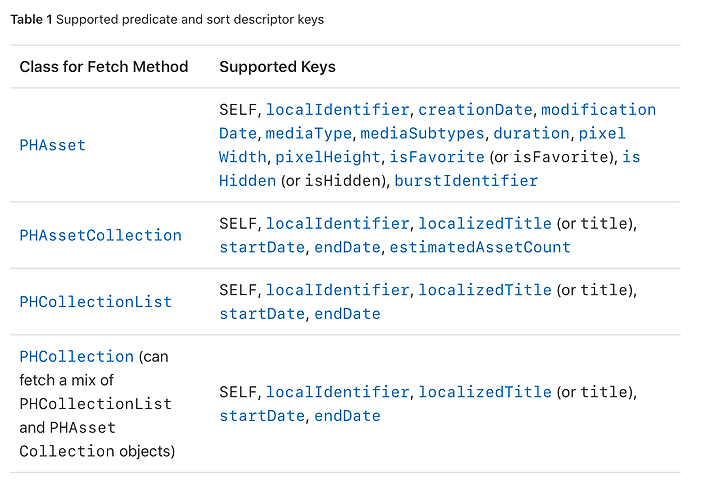Open the PHCollection class link

pyautogui.click(x=76, y=356)
